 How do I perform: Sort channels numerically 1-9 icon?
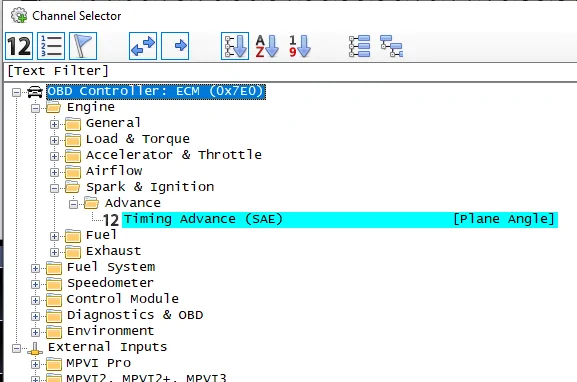(x=299, y=46)
